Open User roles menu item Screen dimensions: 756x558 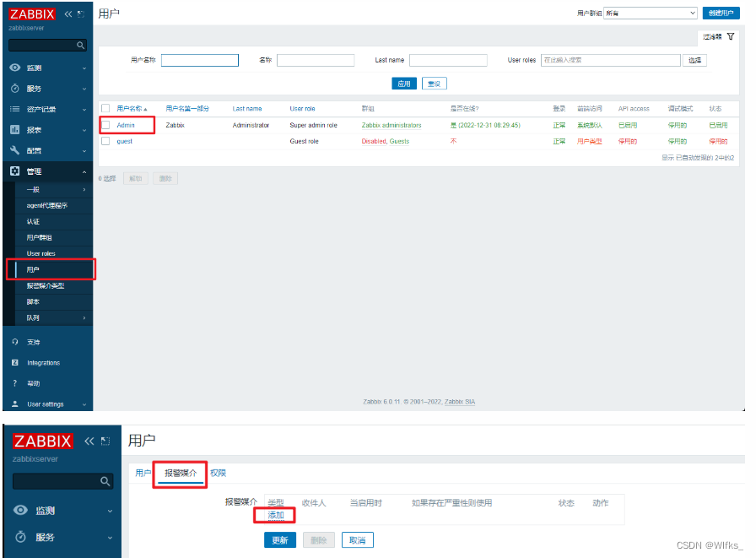41,253
